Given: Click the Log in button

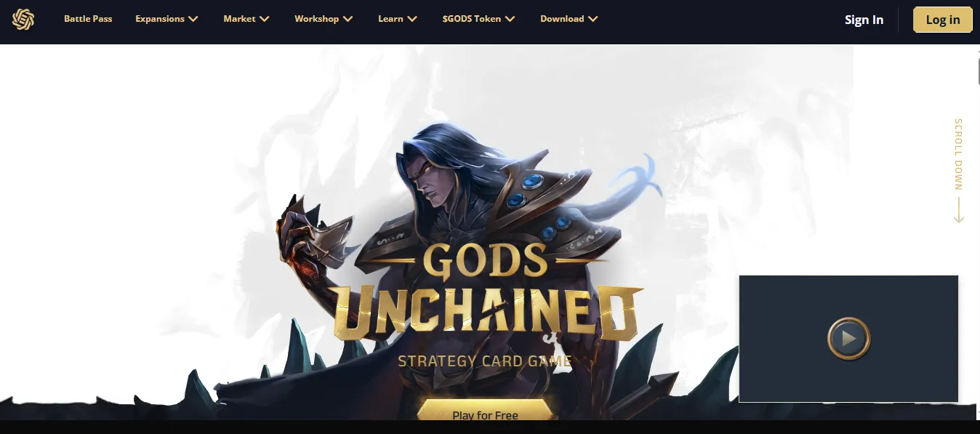Looking at the screenshot, I should (943, 20).
